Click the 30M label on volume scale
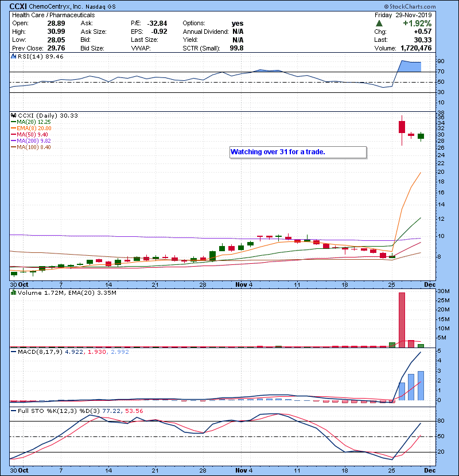 click(444, 291)
